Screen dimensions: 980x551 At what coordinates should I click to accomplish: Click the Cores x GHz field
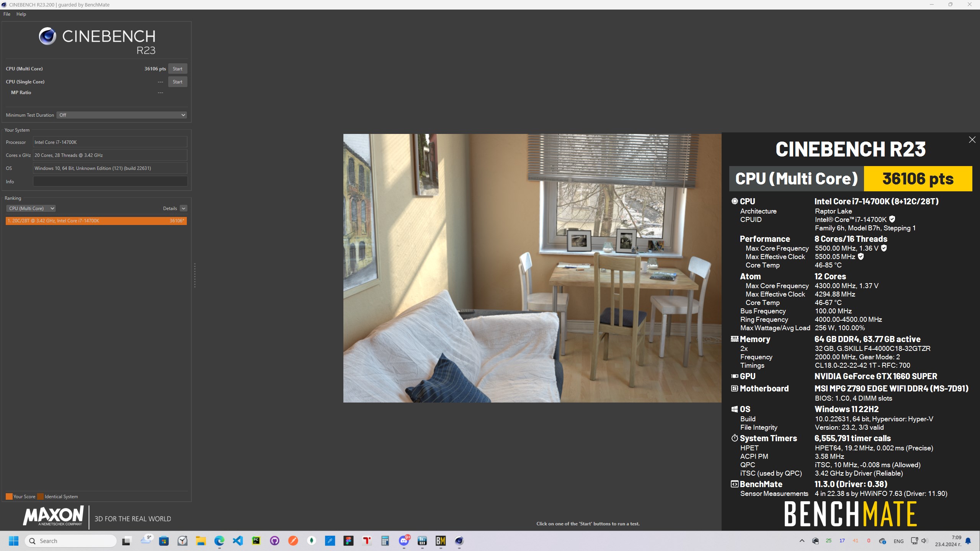click(x=110, y=155)
